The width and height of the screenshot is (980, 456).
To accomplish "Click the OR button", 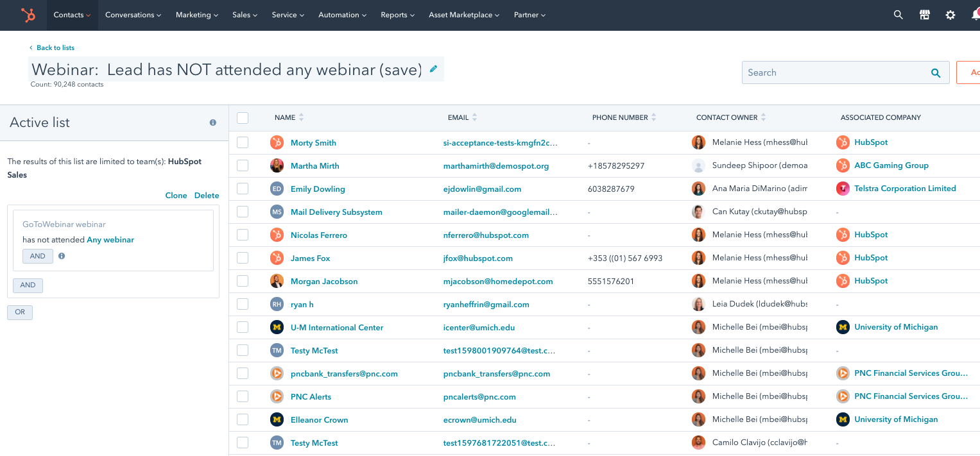I will pyautogui.click(x=20, y=312).
